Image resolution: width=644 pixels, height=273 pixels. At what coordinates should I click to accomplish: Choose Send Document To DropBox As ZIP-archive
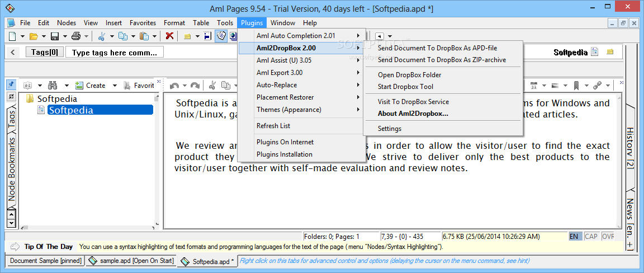(443, 60)
